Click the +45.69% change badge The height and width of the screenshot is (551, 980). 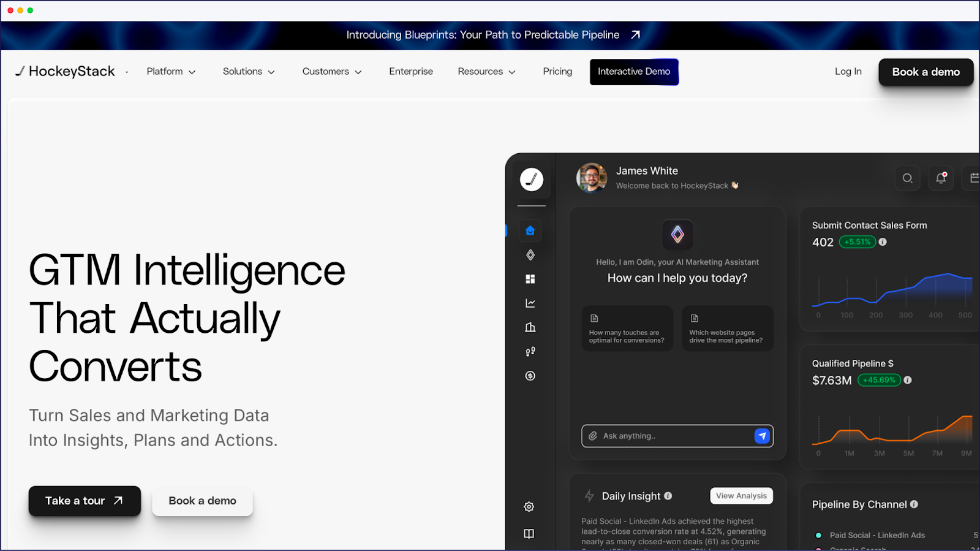tap(879, 380)
